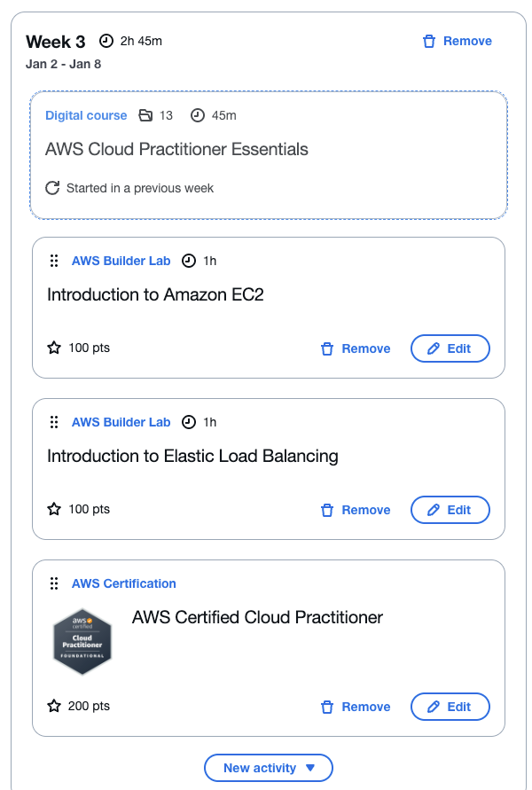Click star icon on Introduction to Amazon EC2 card

coord(54,348)
